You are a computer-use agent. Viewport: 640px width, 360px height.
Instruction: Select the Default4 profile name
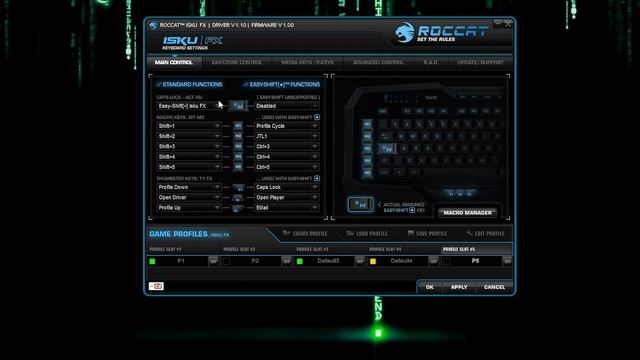pos(401,261)
